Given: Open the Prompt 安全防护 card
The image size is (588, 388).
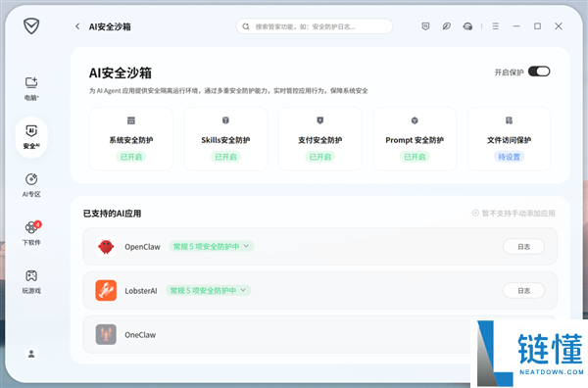Looking at the screenshot, I should [x=415, y=139].
